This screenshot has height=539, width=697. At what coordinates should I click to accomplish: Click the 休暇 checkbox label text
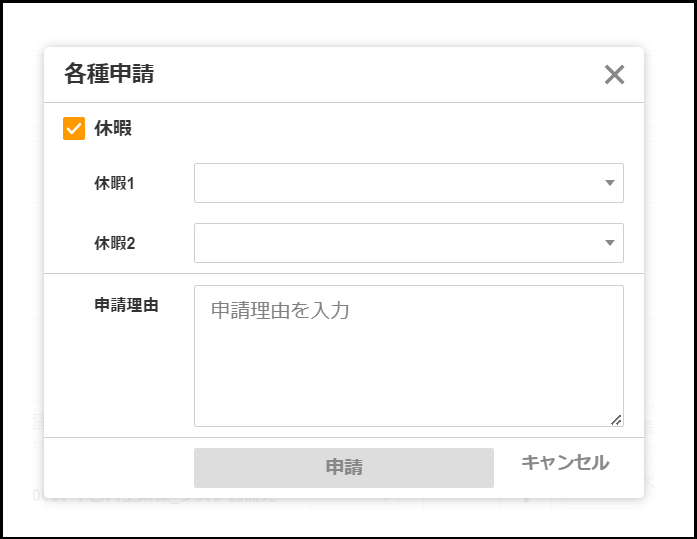coord(113,128)
